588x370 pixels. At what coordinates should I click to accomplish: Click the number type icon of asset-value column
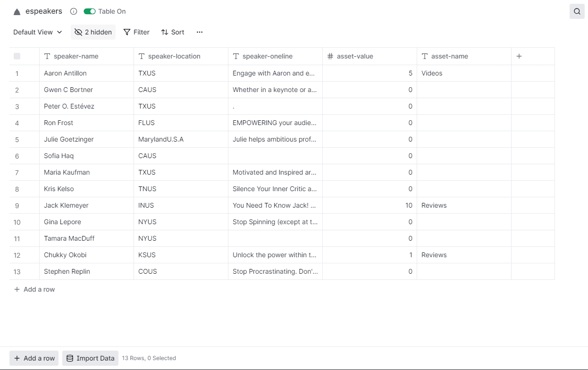330,56
